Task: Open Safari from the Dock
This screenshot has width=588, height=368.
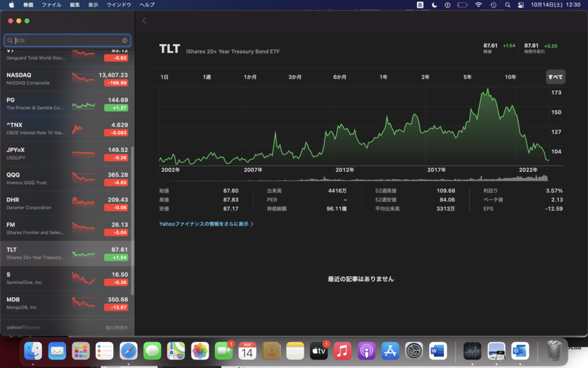Action: click(128, 350)
